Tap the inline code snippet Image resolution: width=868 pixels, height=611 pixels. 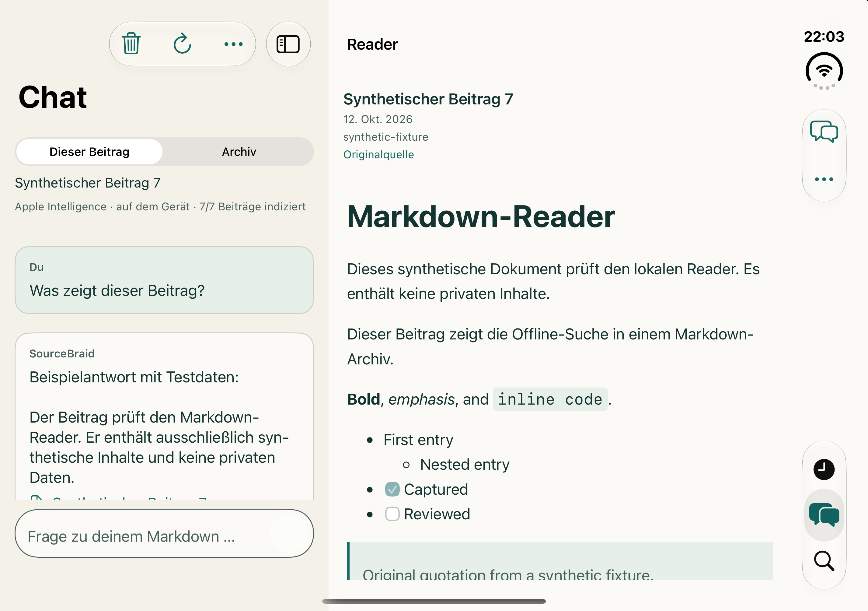coord(550,399)
